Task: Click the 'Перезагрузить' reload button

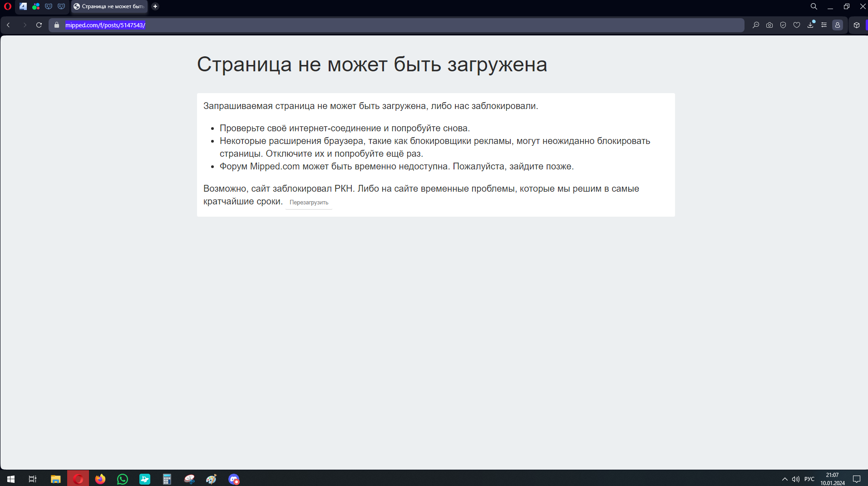Action: (x=309, y=203)
